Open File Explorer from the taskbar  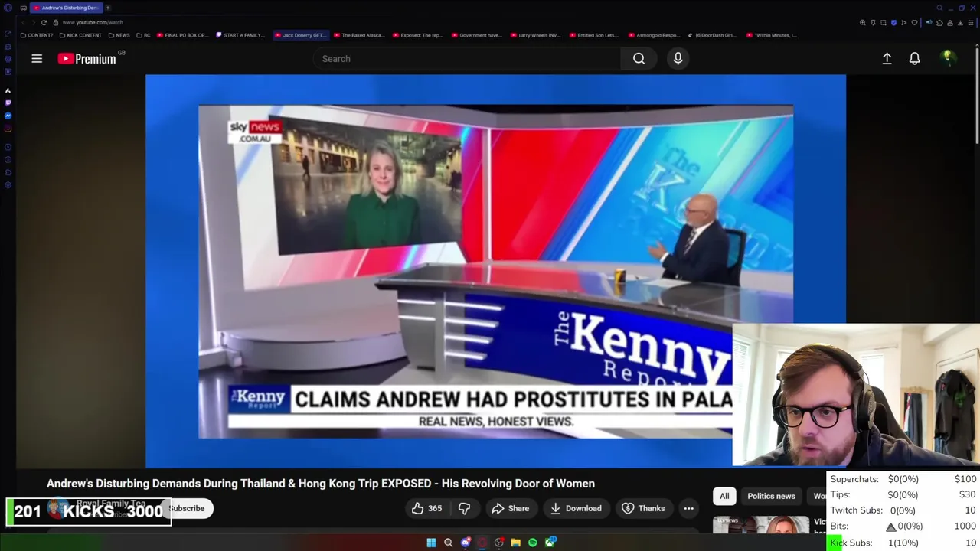click(x=515, y=543)
